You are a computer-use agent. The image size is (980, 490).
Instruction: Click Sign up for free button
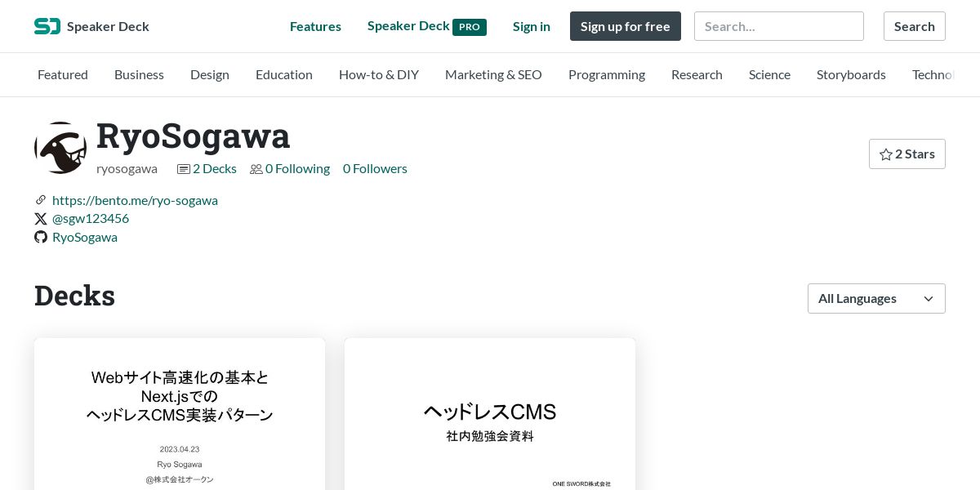pos(626,26)
